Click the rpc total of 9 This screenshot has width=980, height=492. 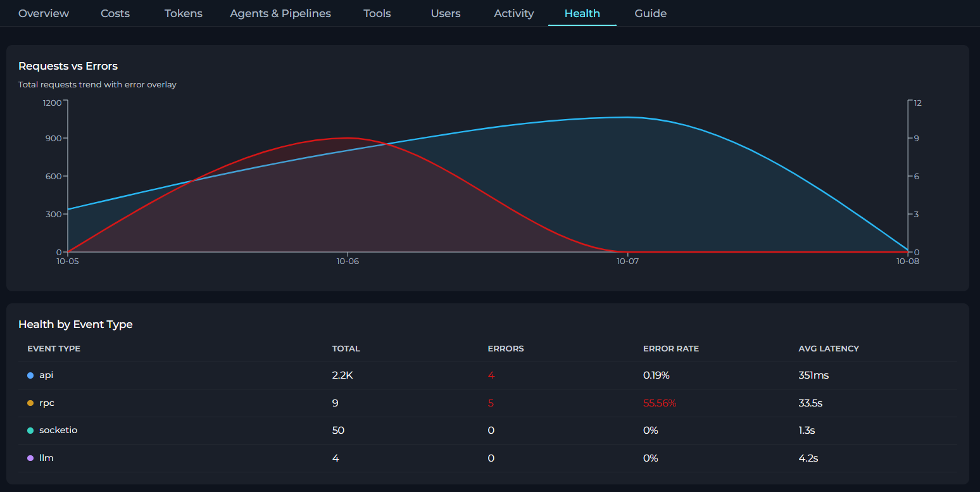(x=336, y=403)
